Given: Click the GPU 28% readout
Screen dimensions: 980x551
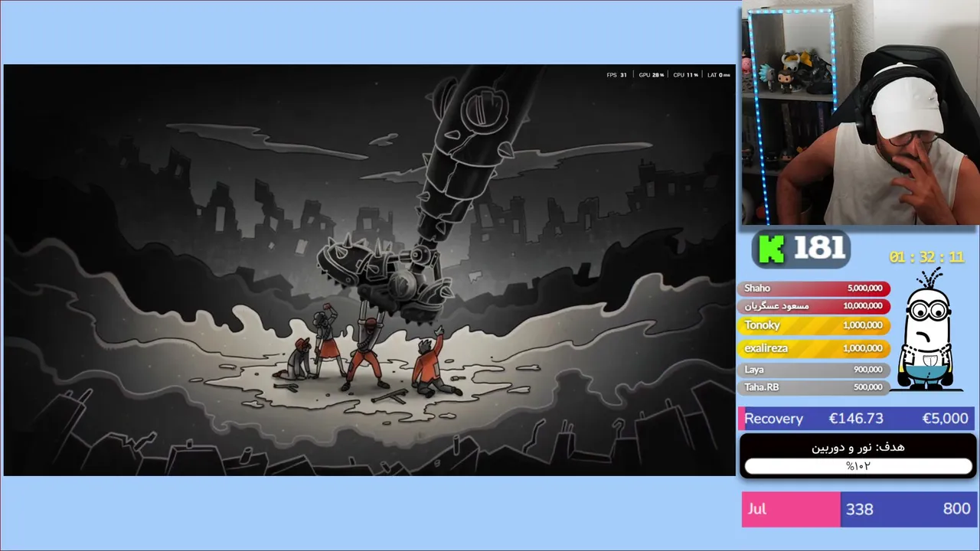Looking at the screenshot, I should [651, 75].
